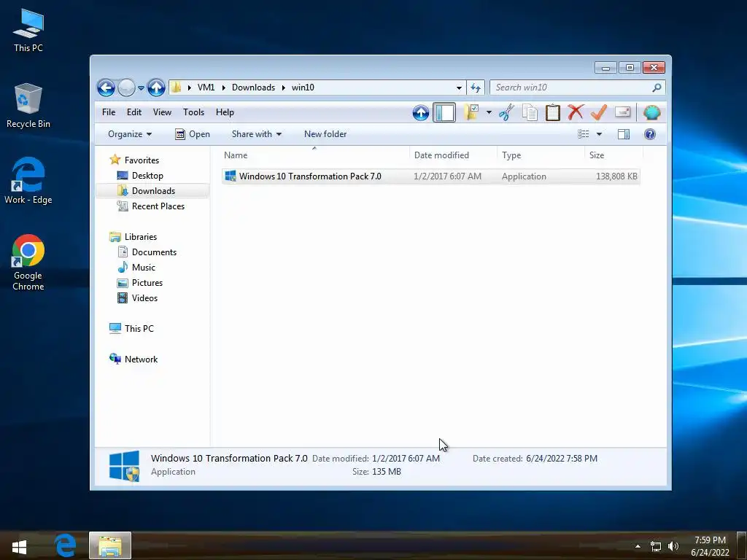Open the File menu
Image resolution: width=747 pixels, height=560 pixels.
click(109, 112)
